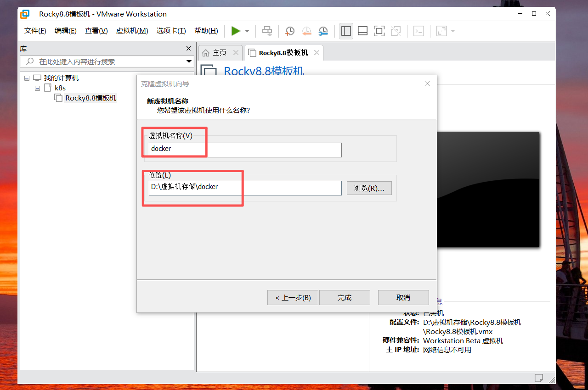Click the text Workstation Beta 虚拟机
This screenshot has height=390, width=588.
[x=463, y=341]
